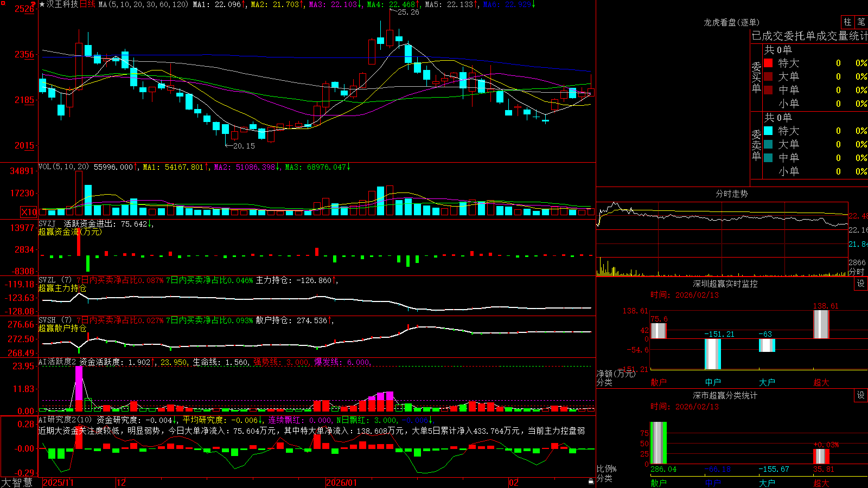Open settings 设 for 深圳超赢实时监控 panel
868x488 pixels.
(x=861, y=284)
